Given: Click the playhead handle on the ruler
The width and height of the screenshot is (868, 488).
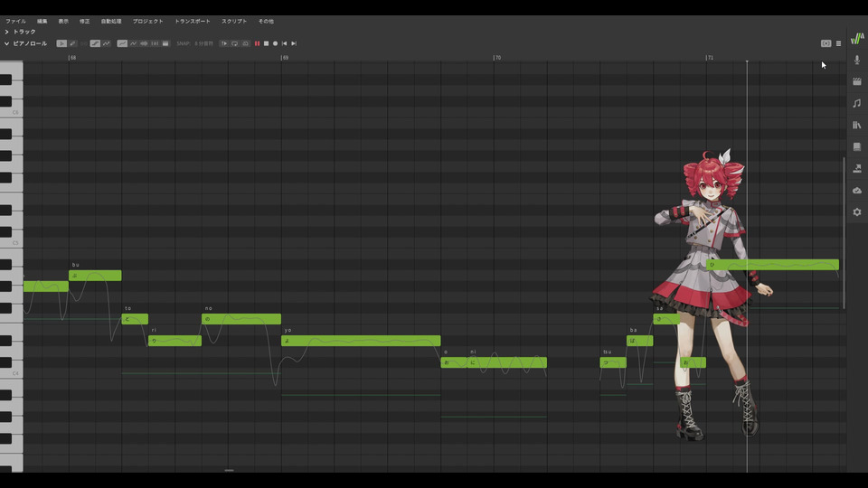Looking at the screenshot, I should point(747,60).
